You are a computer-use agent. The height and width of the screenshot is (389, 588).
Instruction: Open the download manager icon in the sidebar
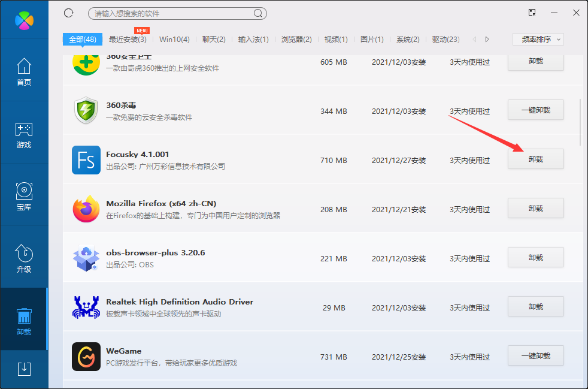(24, 369)
